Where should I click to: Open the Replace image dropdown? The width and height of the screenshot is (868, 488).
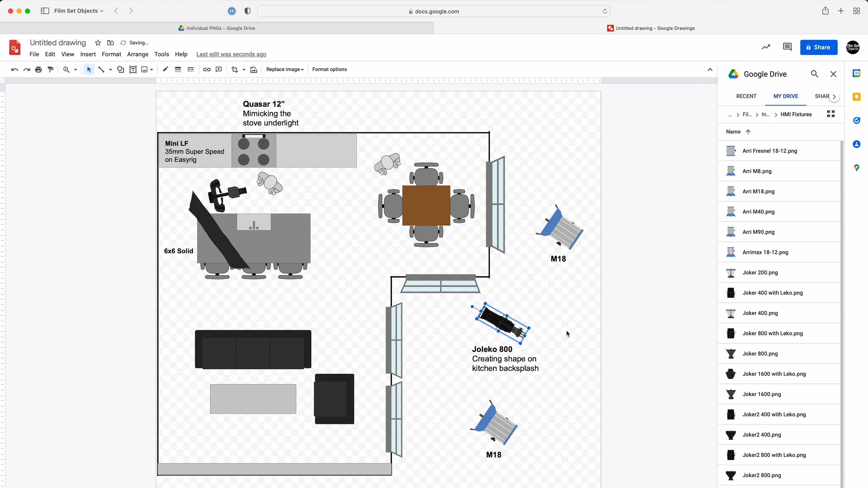(x=285, y=69)
